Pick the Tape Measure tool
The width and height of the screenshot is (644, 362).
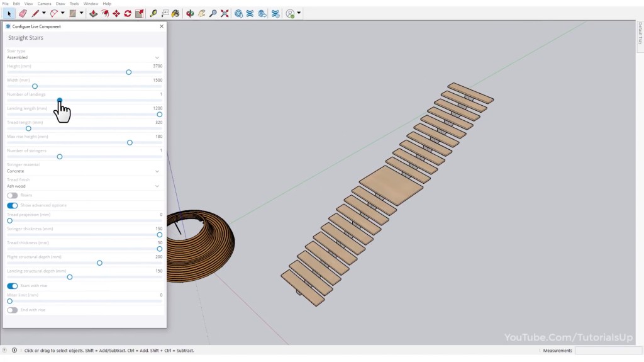coord(153,13)
